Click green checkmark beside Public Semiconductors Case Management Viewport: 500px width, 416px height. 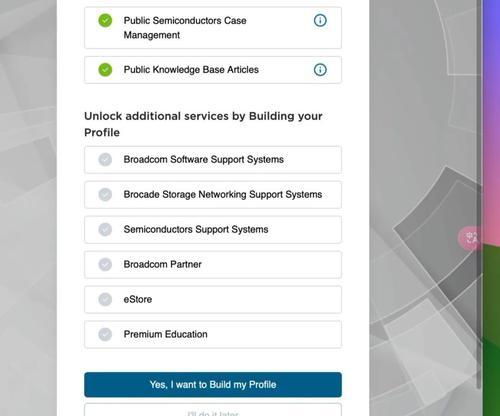point(105,21)
